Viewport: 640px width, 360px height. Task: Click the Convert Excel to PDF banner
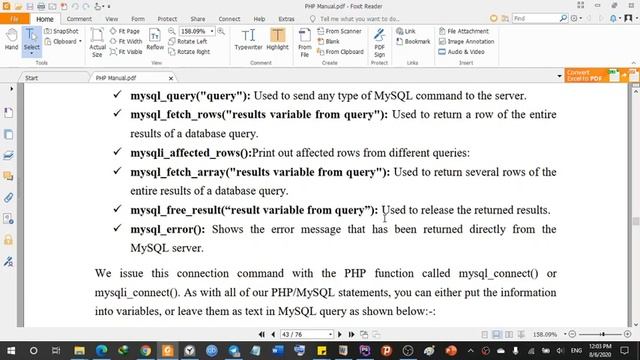[601, 76]
